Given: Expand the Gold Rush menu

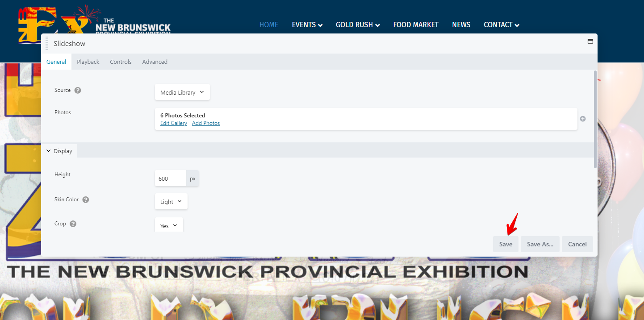Looking at the screenshot, I should click(x=358, y=25).
